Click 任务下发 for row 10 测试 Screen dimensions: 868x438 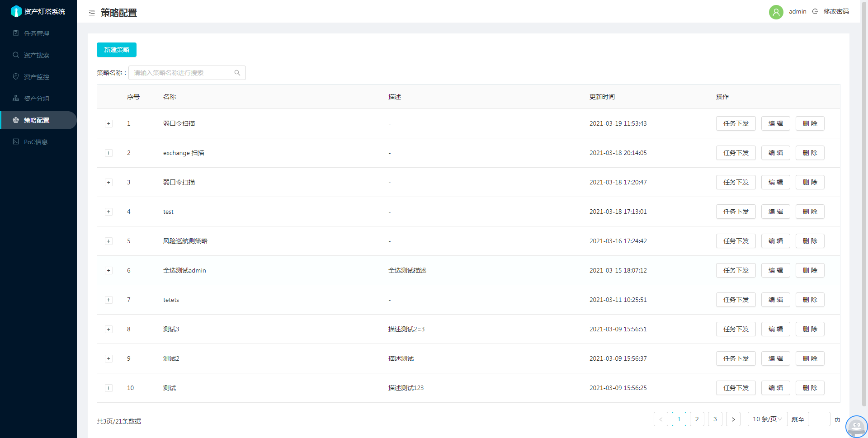(736, 388)
